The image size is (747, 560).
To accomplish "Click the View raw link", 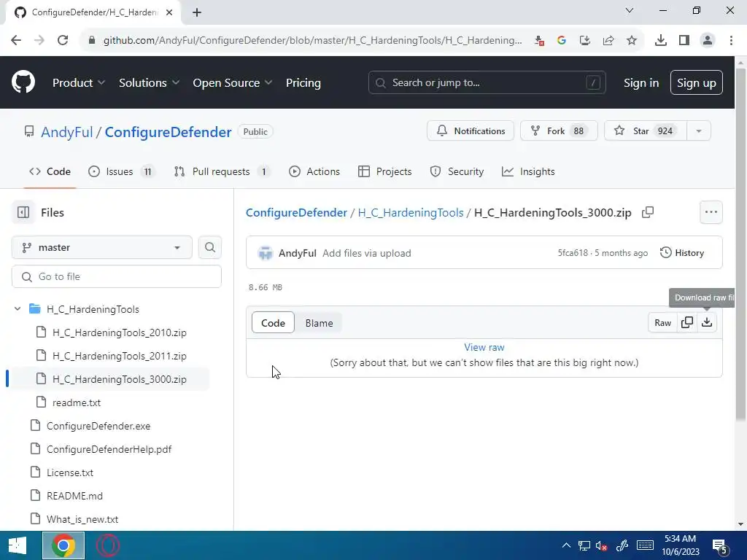I will (484, 347).
